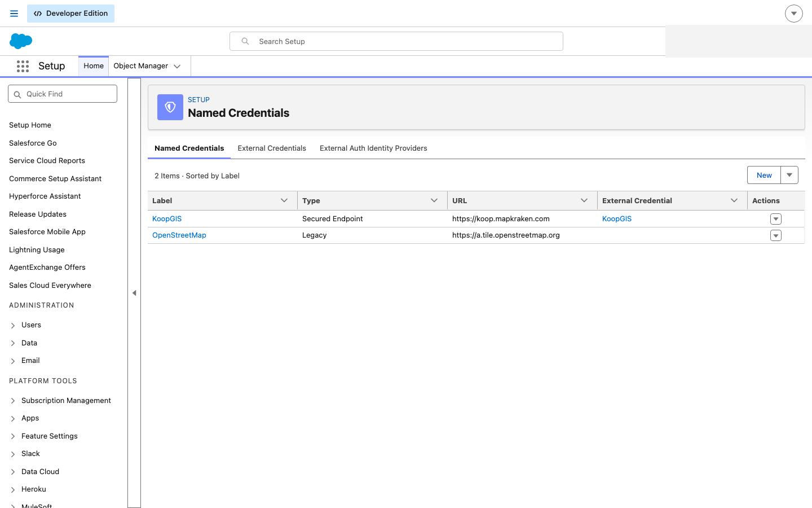The width and height of the screenshot is (812, 508).
Task: Focus the Search Setup field
Action: point(396,41)
